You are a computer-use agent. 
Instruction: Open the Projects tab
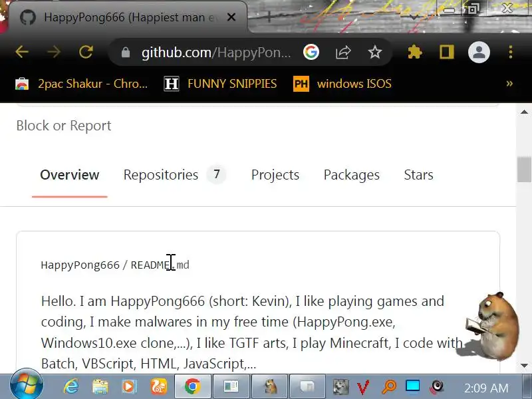pyautogui.click(x=275, y=175)
